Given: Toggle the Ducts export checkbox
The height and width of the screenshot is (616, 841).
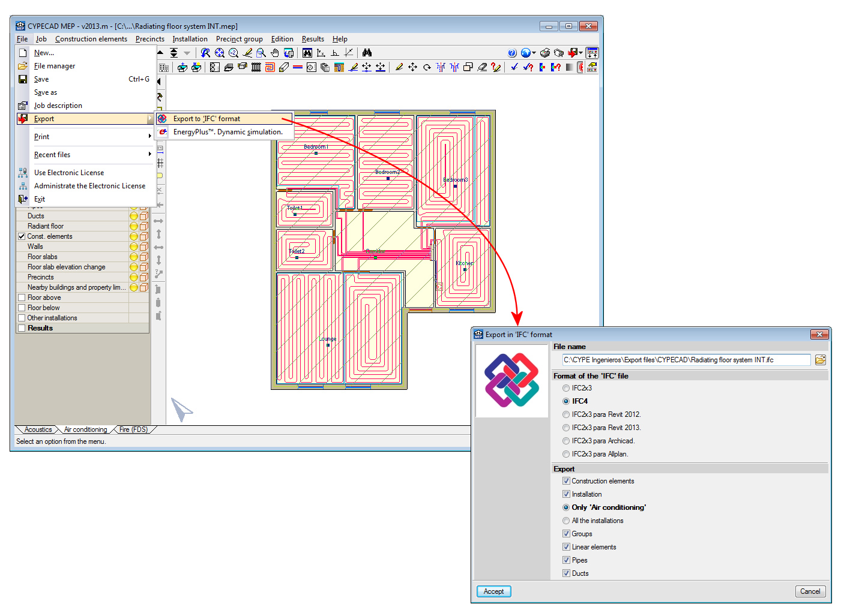Looking at the screenshot, I should [566, 573].
